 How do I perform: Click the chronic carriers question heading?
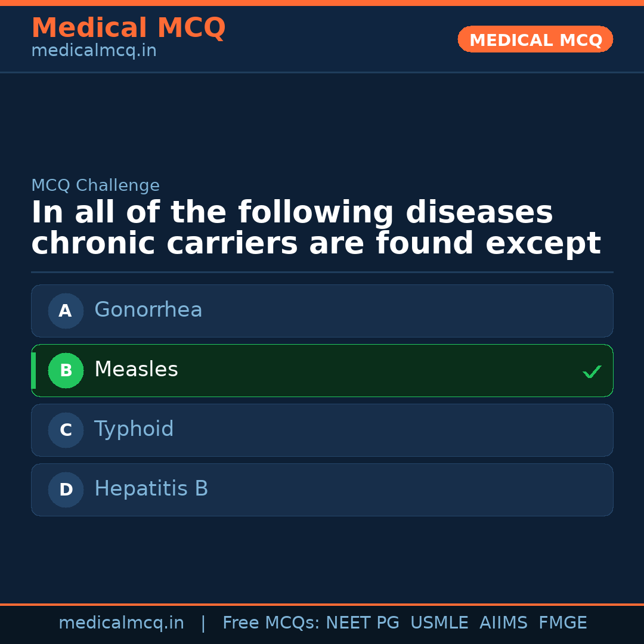(x=315, y=228)
